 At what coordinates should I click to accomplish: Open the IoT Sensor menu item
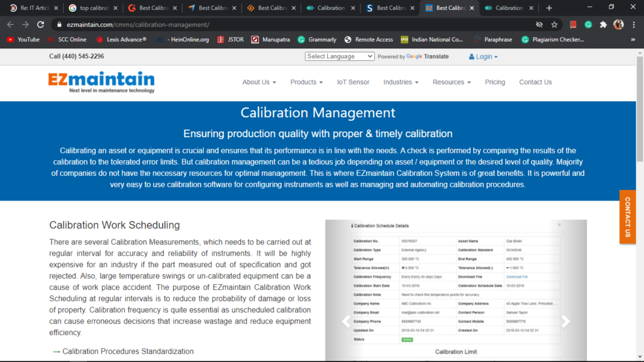point(353,82)
